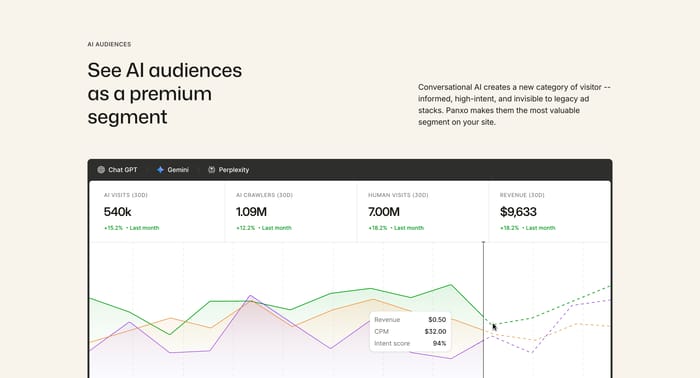The height and width of the screenshot is (378, 700).
Task: Switch to the Chat GPT tab
Action: (117, 170)
